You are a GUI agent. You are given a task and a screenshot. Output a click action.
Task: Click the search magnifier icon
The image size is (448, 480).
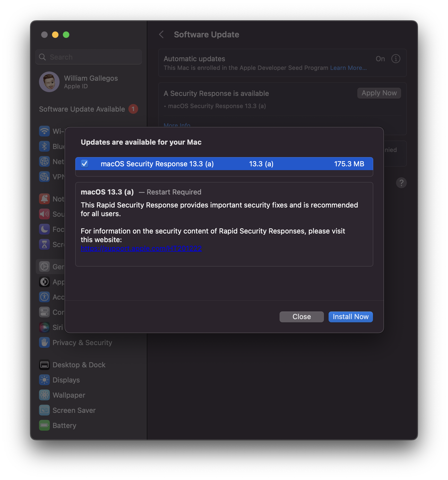click(x=43, y=57)
